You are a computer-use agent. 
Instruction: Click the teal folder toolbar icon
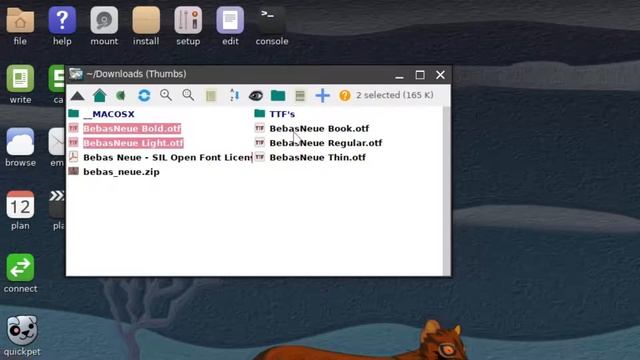(x=278, y=96)
